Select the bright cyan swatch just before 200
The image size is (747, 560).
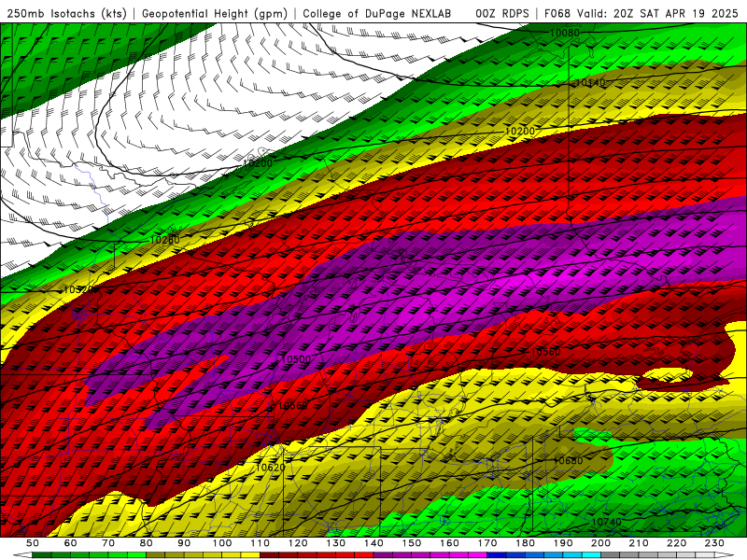point(591,554)
